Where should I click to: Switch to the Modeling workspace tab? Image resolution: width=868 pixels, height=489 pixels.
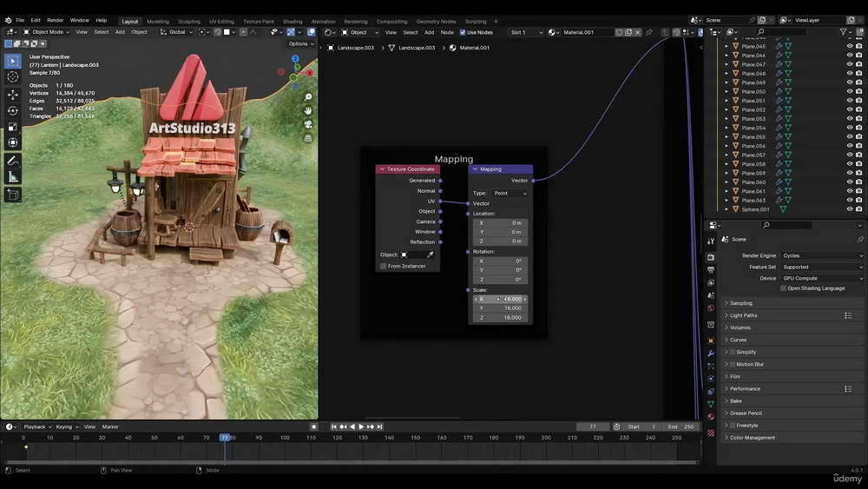[158, 22]
